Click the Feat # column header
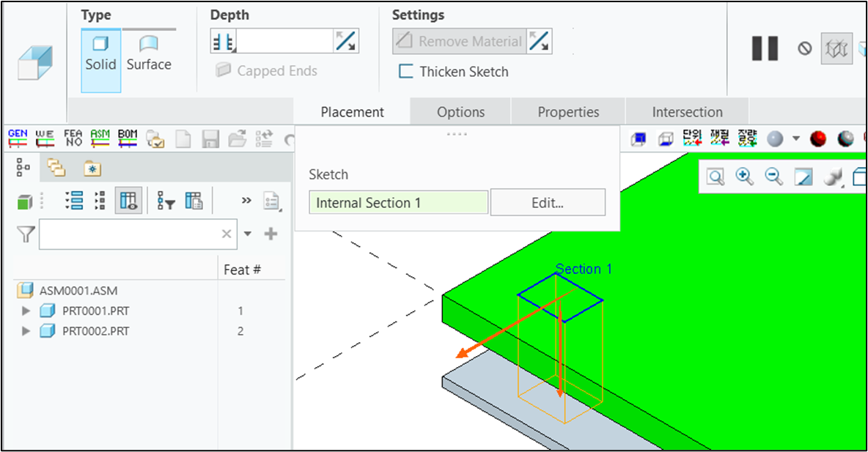The image size is (868, 452). point(242,270)
